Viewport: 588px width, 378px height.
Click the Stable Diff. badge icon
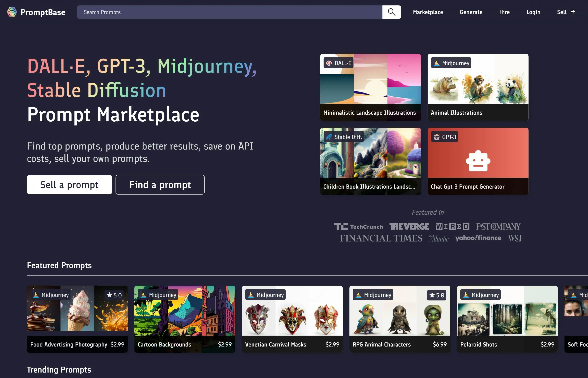(329, 137)
